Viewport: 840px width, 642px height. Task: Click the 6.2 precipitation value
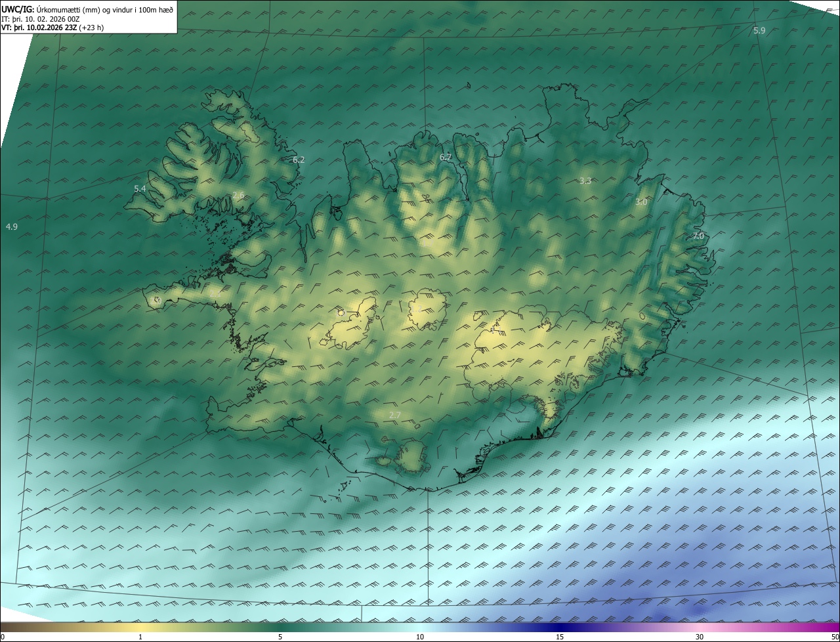point(299,160)
